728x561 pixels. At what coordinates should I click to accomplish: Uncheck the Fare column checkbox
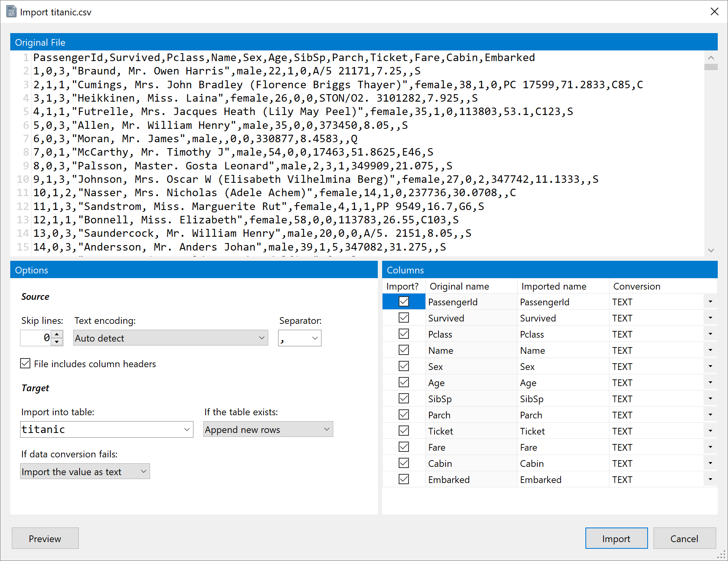[x=403, y=447]
